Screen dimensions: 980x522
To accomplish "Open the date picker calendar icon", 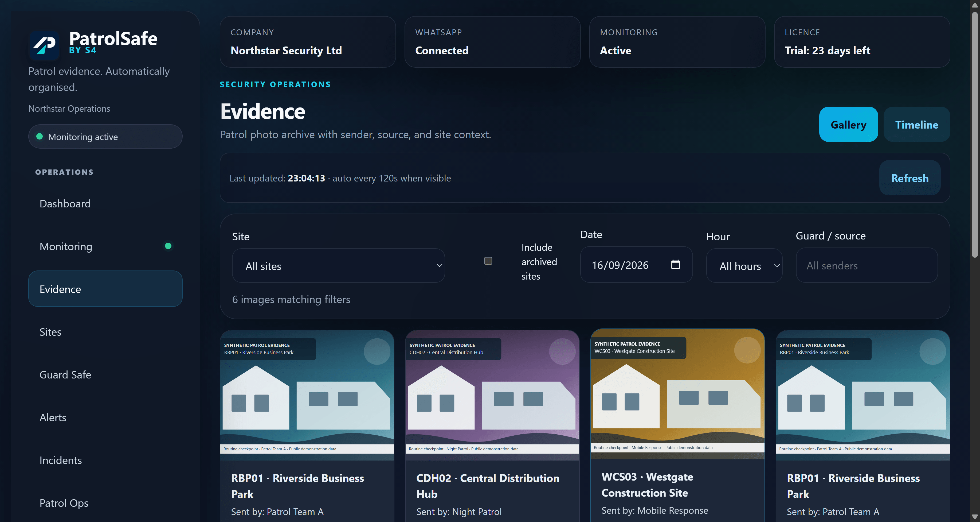I will click(675, 265).
